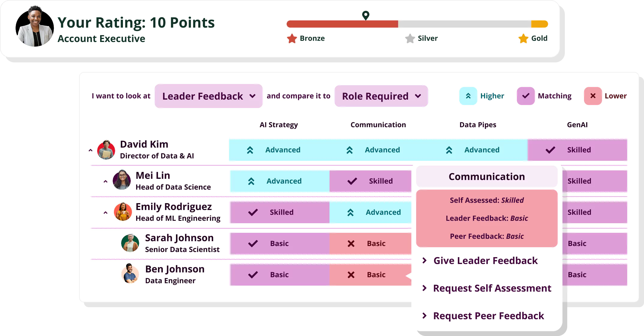Screen dimensions: 644x336
Task: Click the Silver star icon
Action: tap(410, 38)
